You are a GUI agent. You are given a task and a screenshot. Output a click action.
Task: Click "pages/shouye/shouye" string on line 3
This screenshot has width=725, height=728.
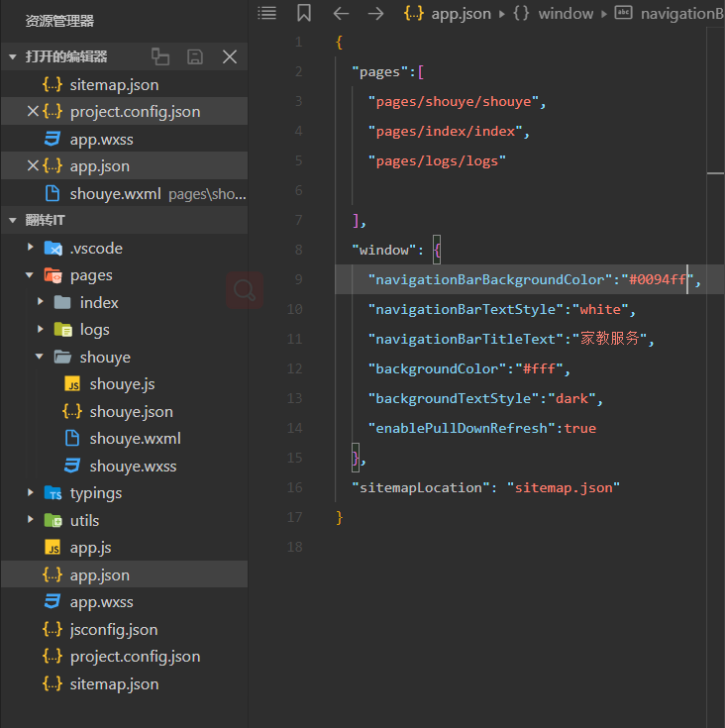point(454,101)
